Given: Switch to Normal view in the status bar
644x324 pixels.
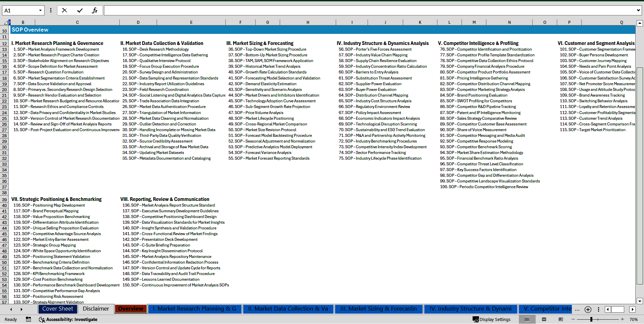Looking at the screenshot, I should (527, 319).
